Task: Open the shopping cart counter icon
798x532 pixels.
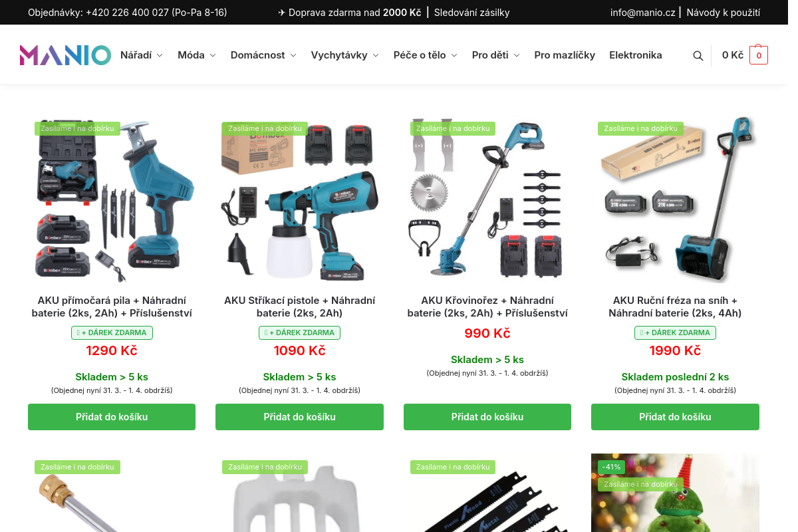Action: (759, 55)
